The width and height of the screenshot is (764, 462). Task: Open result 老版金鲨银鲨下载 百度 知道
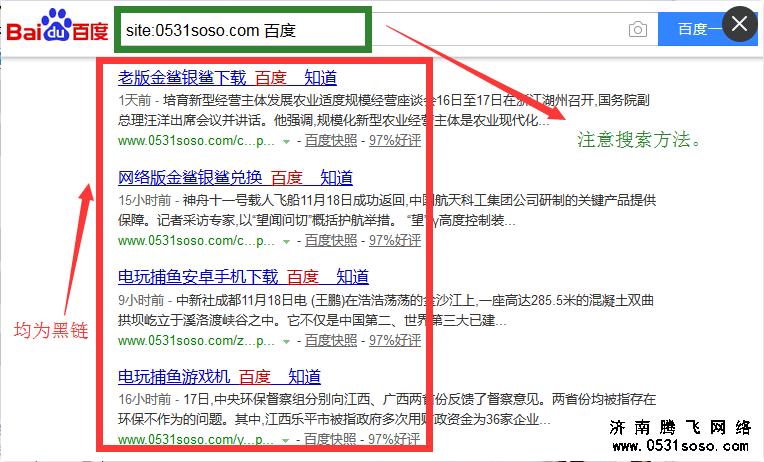point(228,78)
